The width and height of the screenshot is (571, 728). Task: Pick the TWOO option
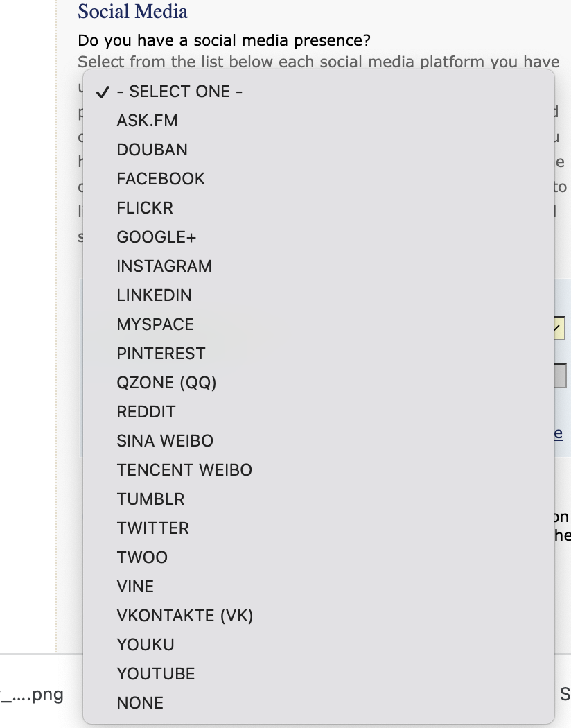[142, 557]
